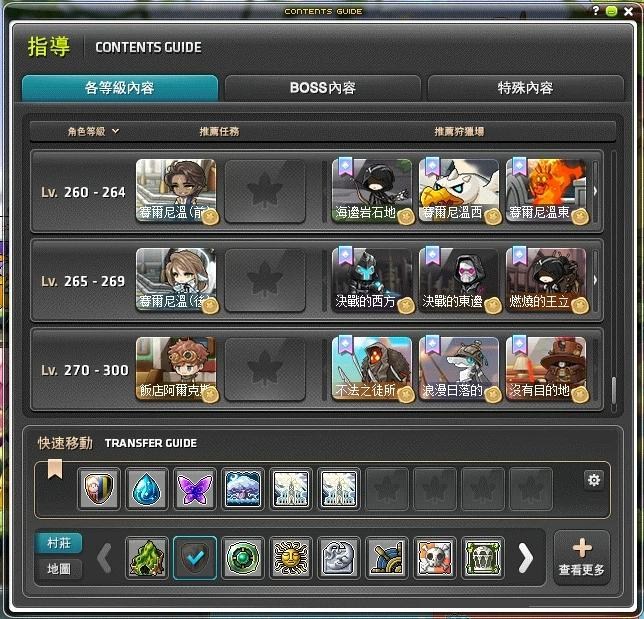
Task: Select the shield emblem quick-move icon
Action: click(x=99, y=489)
